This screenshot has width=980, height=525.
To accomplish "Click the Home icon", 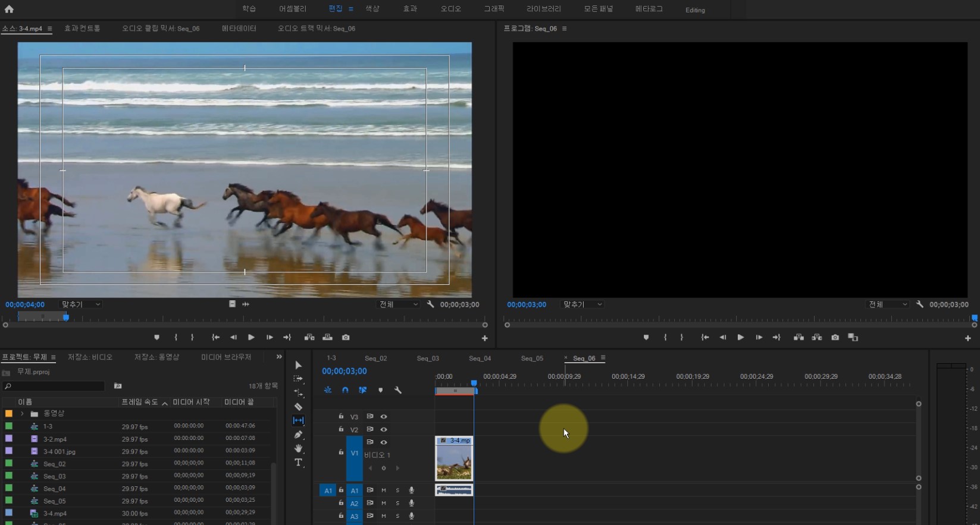I will tap(9, 9).
